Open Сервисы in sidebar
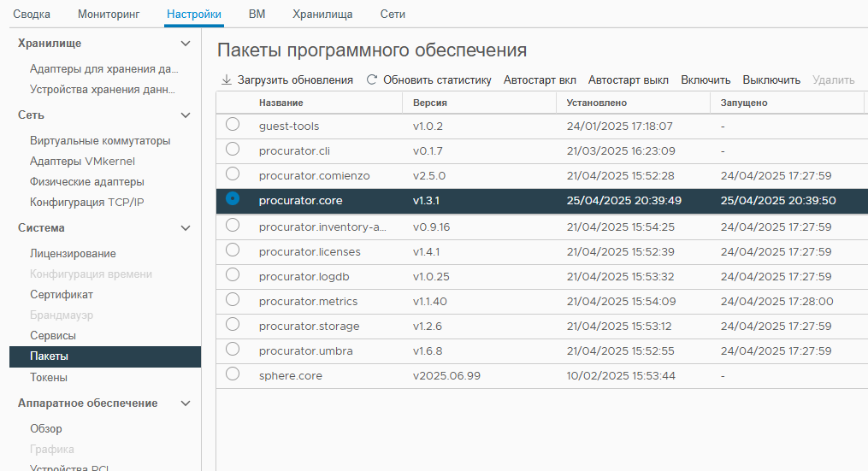868x471 pixels. 53,336
